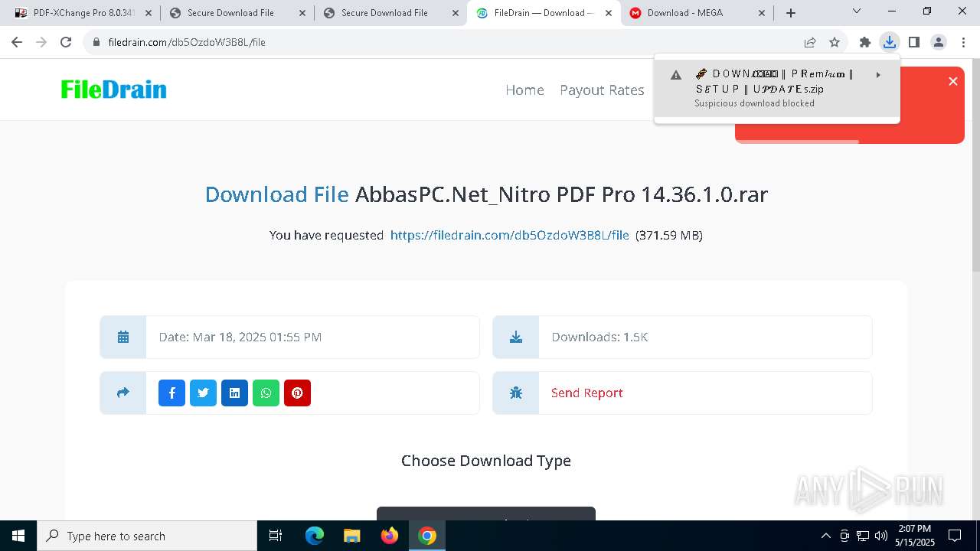The image size is (980, 551).
Task: Click the Send Report link
Action: point(586,393)
